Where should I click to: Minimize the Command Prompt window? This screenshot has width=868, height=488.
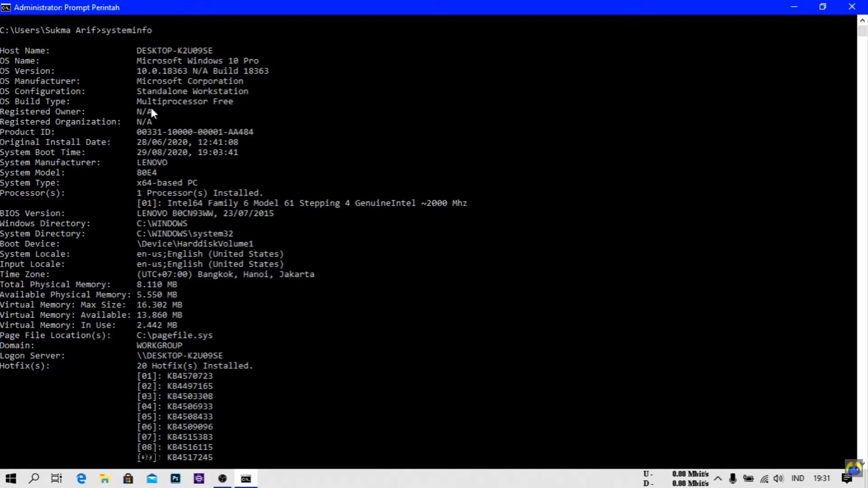[x=794, y=7]
